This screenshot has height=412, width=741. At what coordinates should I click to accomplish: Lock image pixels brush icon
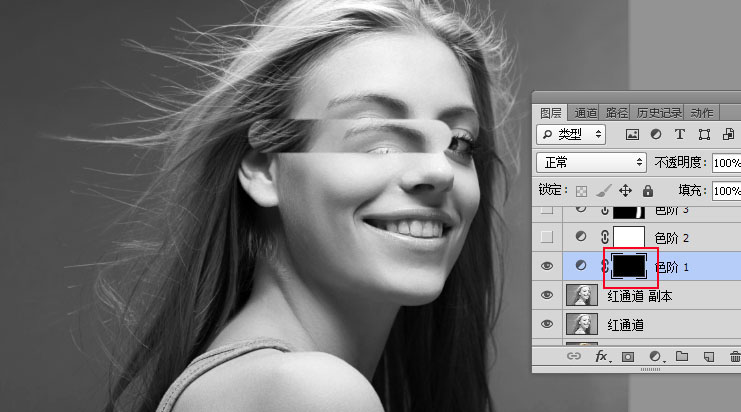(603, 190)
